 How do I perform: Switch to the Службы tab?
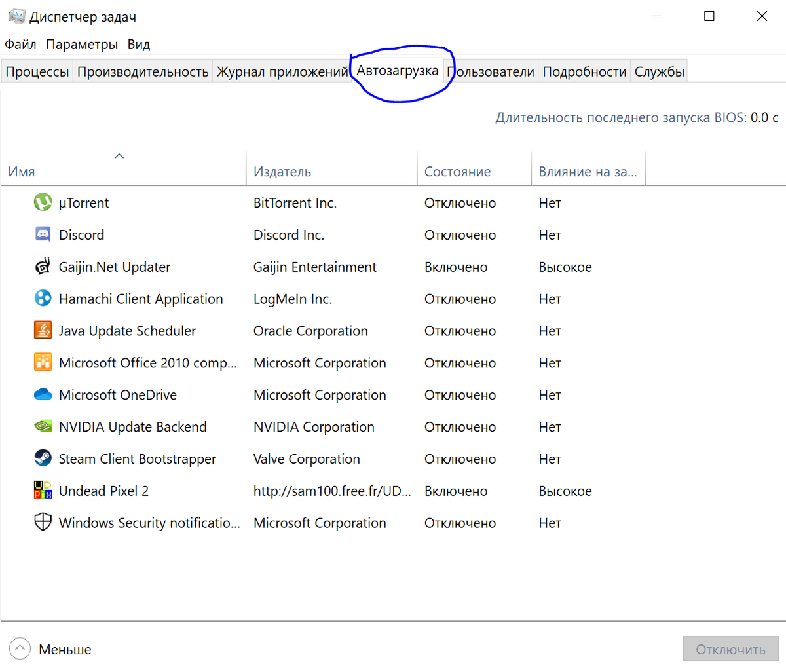pyautogui.click(x=659, y=71)
